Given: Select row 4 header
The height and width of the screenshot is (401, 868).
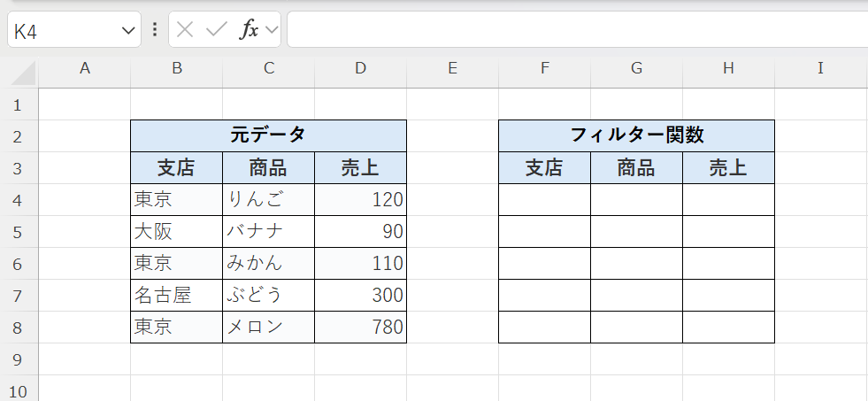Looking at the screenshot, I should [x=18, y=200].
